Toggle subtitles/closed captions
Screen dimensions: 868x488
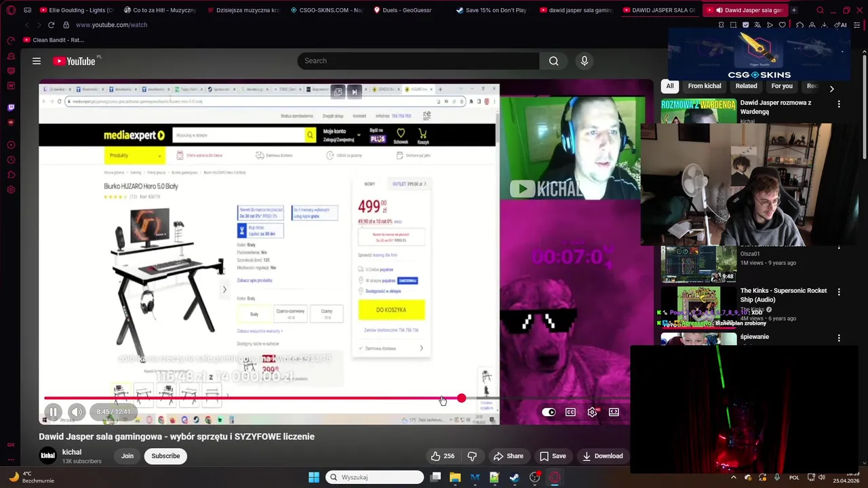[571, 412]
